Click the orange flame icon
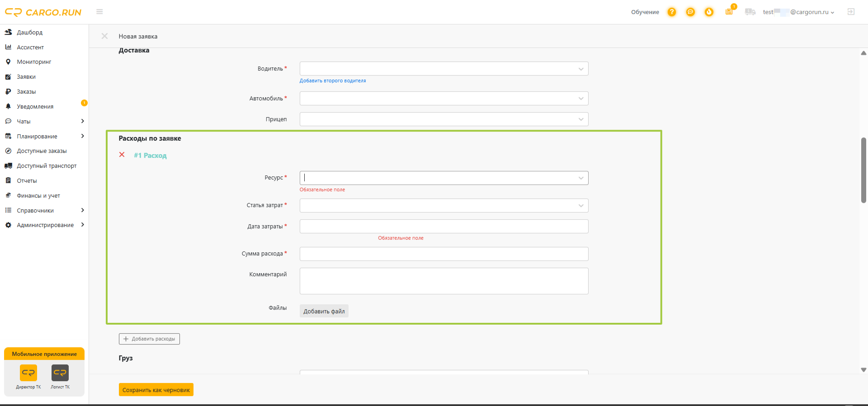This screenshot has height=406, width=868. pos(709,12)
